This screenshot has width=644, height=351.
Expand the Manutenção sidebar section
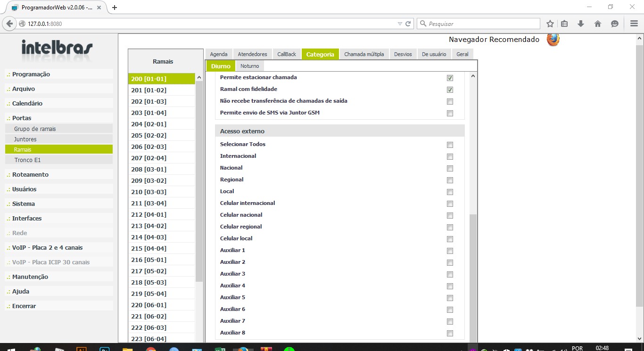30,277
